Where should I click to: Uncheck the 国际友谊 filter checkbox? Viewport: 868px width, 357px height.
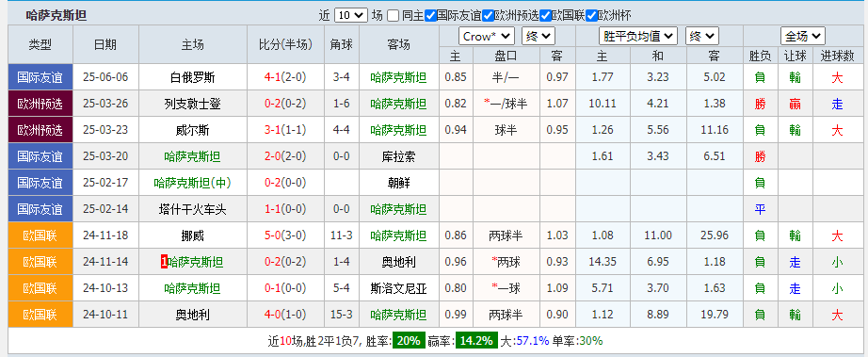pyautogui.click(x=430, y=15)
